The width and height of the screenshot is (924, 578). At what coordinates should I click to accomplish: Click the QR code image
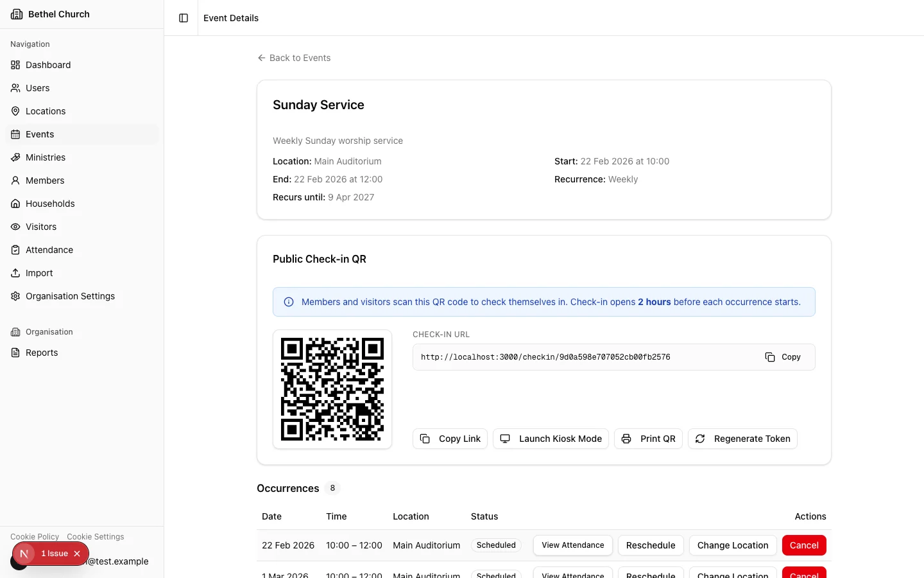point(332,389)
